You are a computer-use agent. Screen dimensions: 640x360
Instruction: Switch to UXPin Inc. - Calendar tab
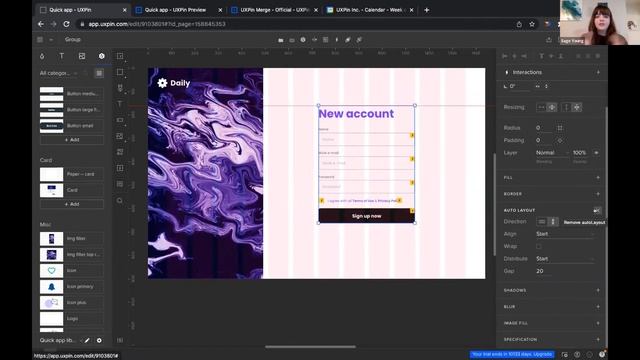click(x=370, y=10)
